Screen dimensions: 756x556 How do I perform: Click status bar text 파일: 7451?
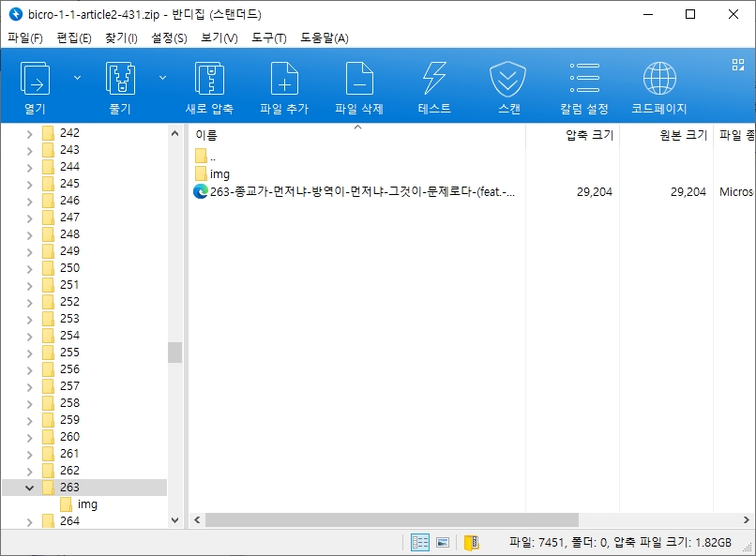pos(537,543)
